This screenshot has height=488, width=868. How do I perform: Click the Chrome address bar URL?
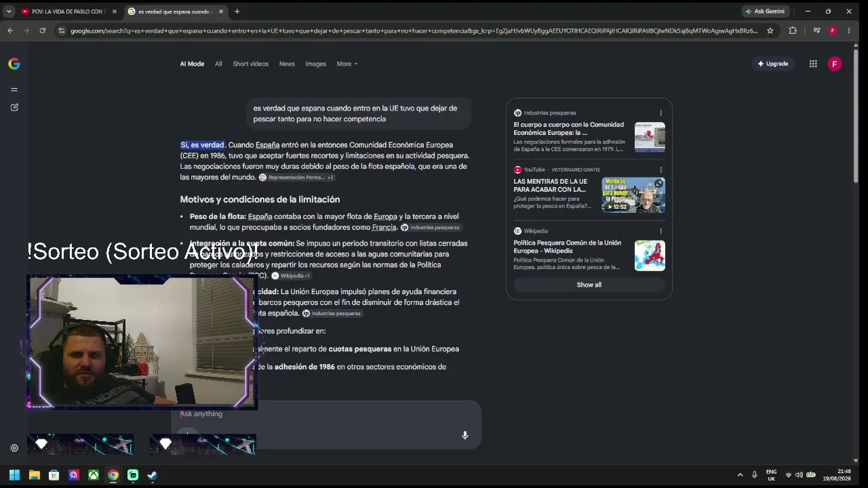pyautogui.click(x=414, y=30)
